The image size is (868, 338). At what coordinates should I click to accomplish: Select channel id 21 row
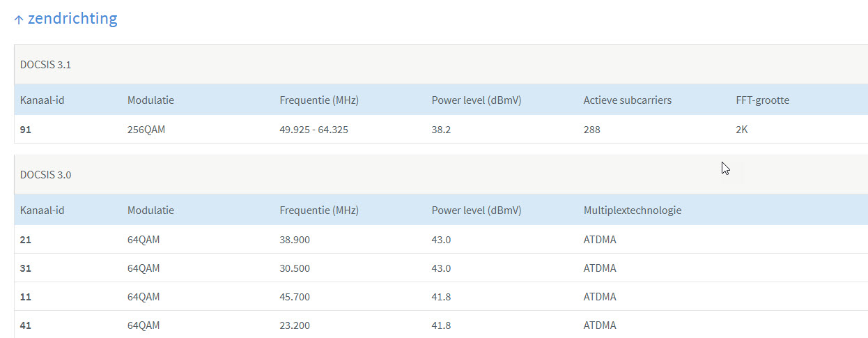pos(26,240)
